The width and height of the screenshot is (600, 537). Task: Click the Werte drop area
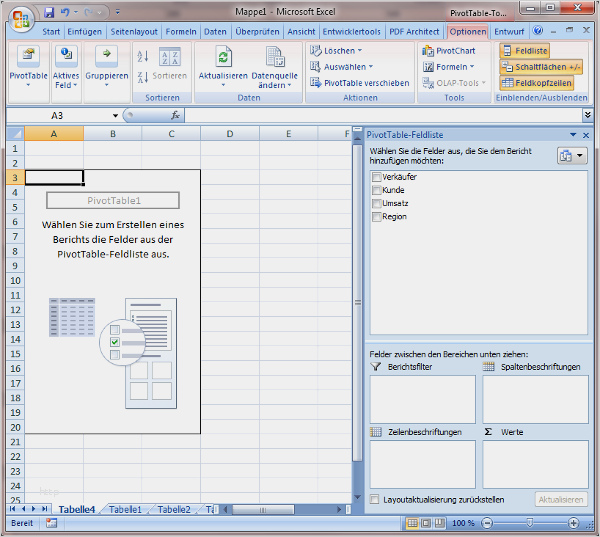coord(535,464)
